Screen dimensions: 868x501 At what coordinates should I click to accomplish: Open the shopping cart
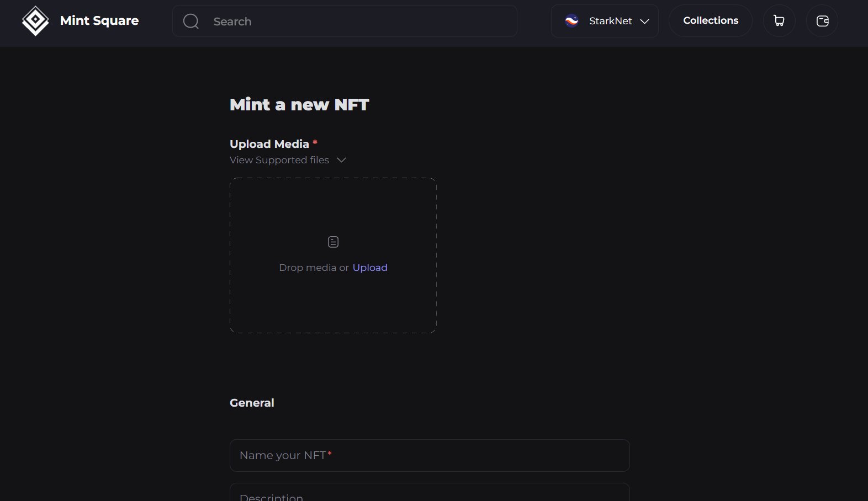click(779, 21)
